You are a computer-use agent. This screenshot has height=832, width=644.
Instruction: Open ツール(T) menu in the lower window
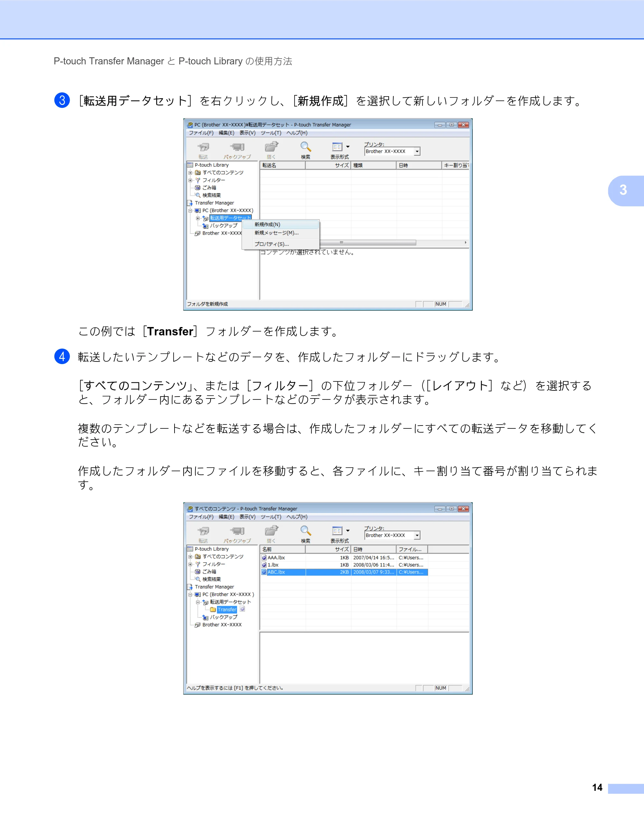pyautogui.click(x=271, y=517)
